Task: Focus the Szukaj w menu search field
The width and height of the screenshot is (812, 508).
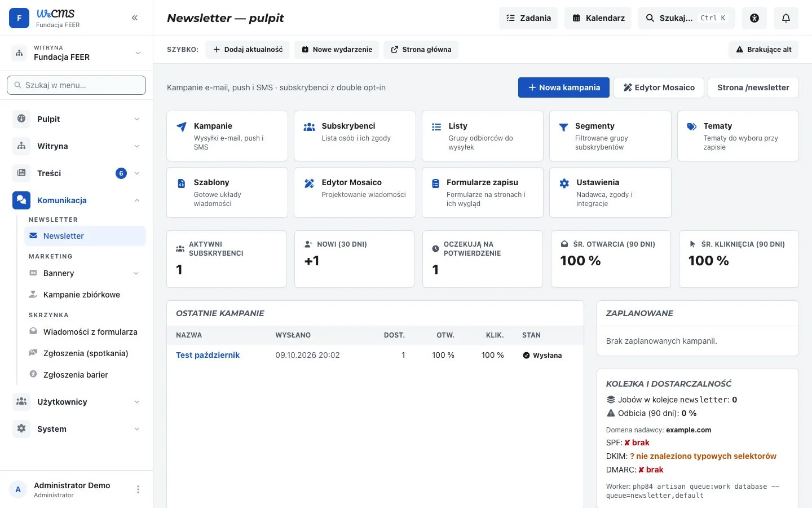Action: point(77,85)
